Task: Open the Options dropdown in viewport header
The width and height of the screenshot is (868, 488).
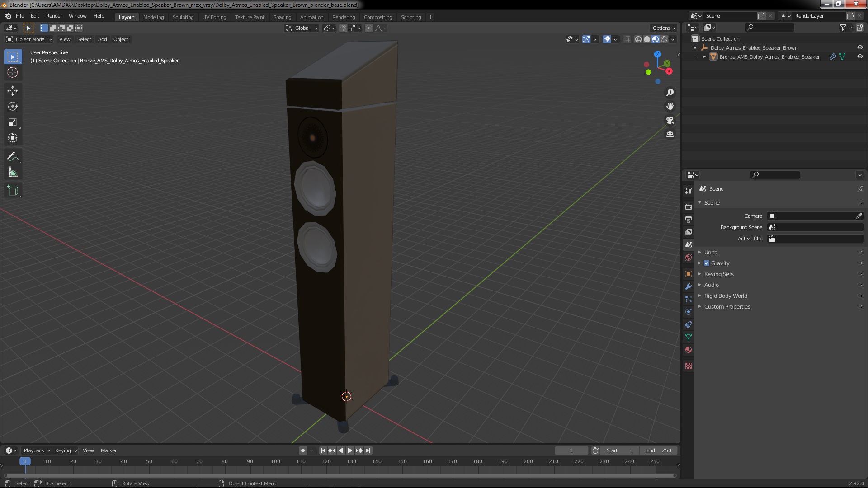Action: tap(664, 28)
